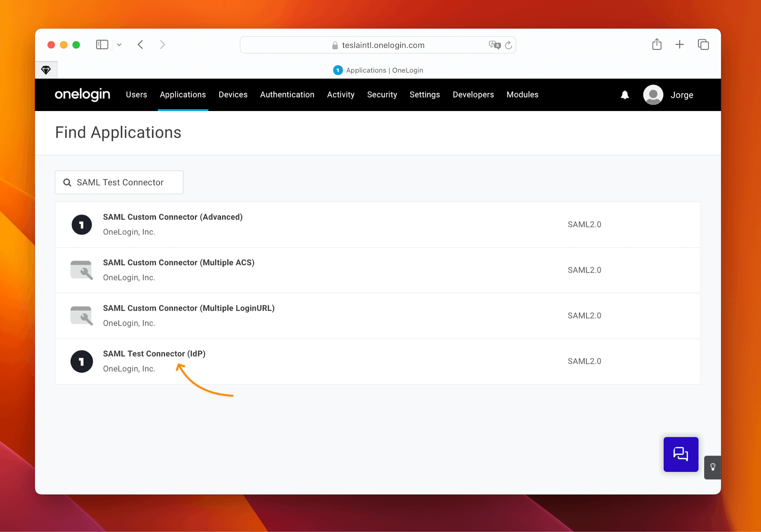Select the onelogin logo
The image size is (761, 532).
click(82, 95)
